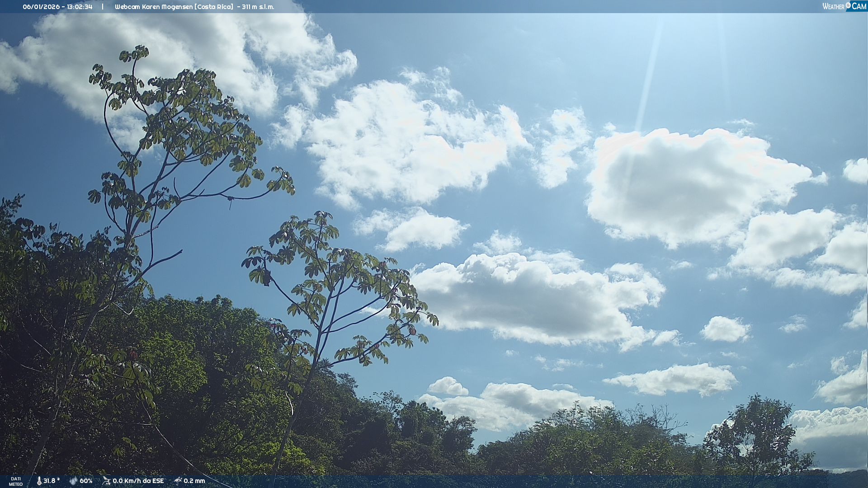Select the 31.8° temperature reading
This screenshot has width=868, height=488.
pos(52,481)
